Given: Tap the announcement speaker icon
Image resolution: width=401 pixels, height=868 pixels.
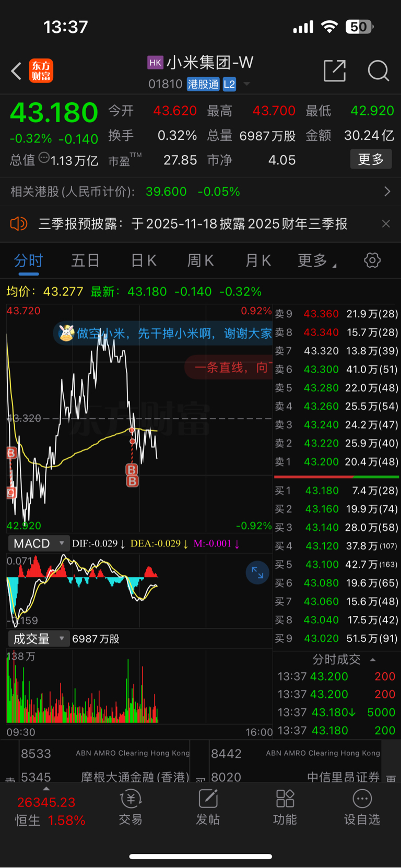Looking at the screenshot, I should (18, 224).
